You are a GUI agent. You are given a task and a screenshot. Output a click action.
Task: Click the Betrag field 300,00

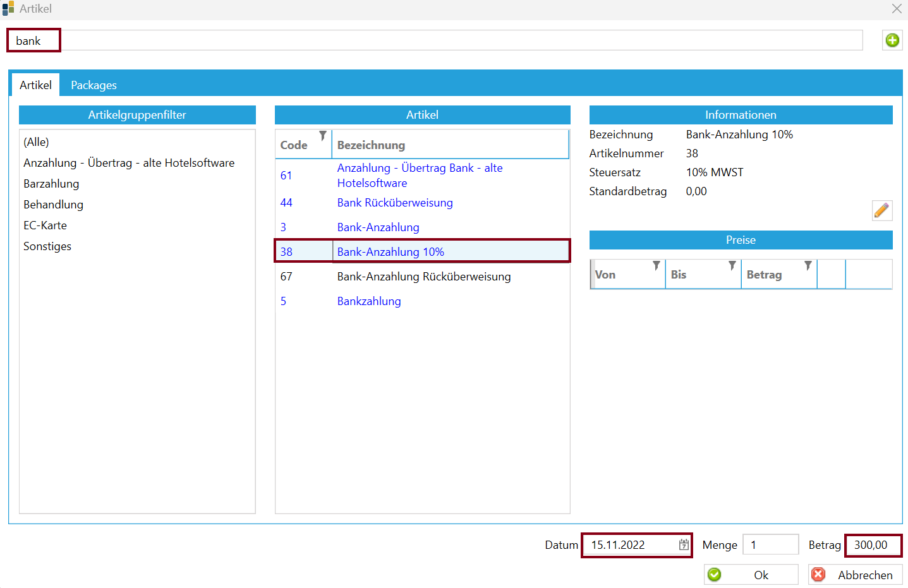click(x=873, y=545)
